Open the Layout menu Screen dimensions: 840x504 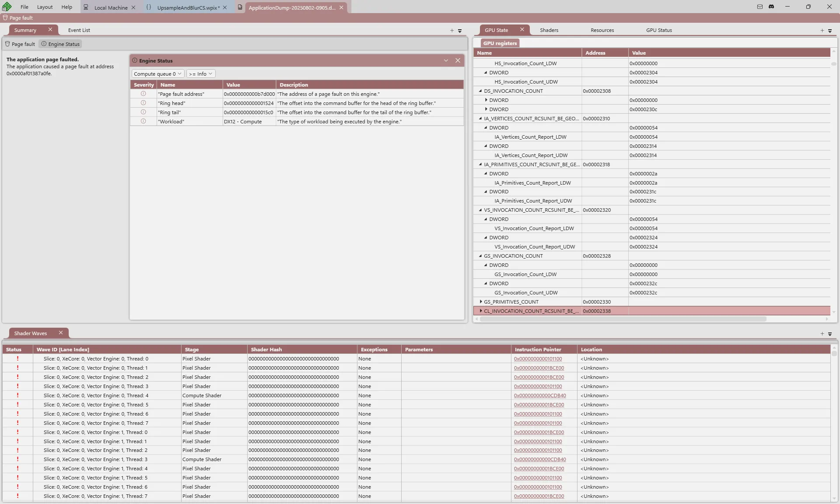(45, 7)
